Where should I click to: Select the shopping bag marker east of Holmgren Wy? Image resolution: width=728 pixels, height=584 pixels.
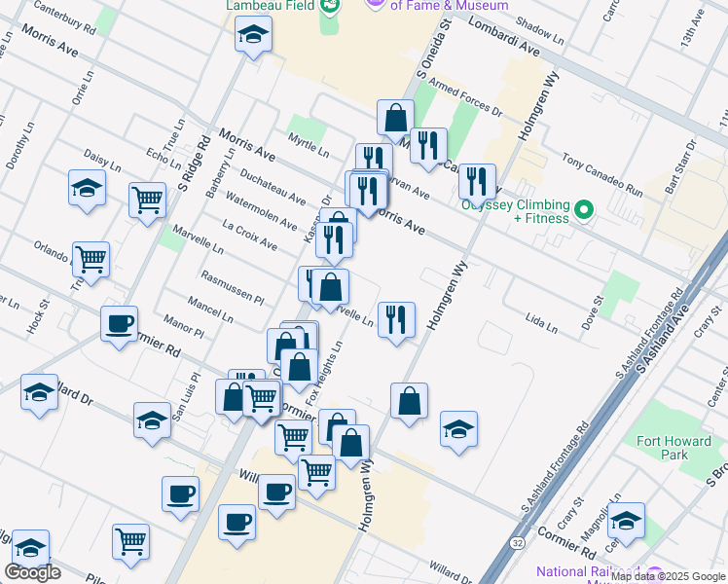click(x=409, y=404)
